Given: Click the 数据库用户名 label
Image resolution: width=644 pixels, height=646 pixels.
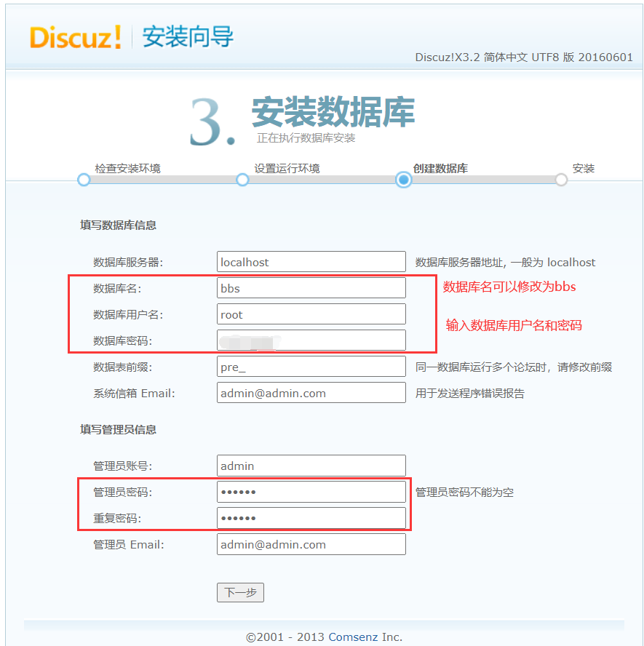Looking at the screenshot, I should click(128, 315).
